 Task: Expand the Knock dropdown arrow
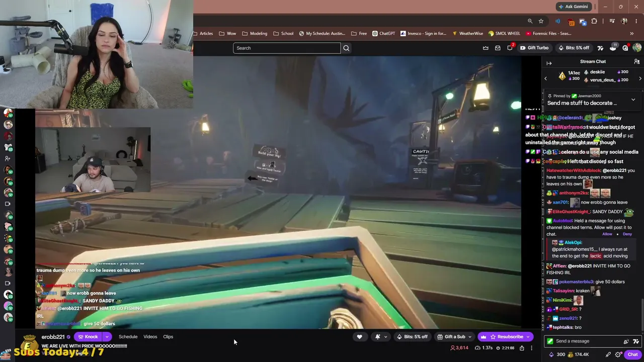click(x=107, y=336)
